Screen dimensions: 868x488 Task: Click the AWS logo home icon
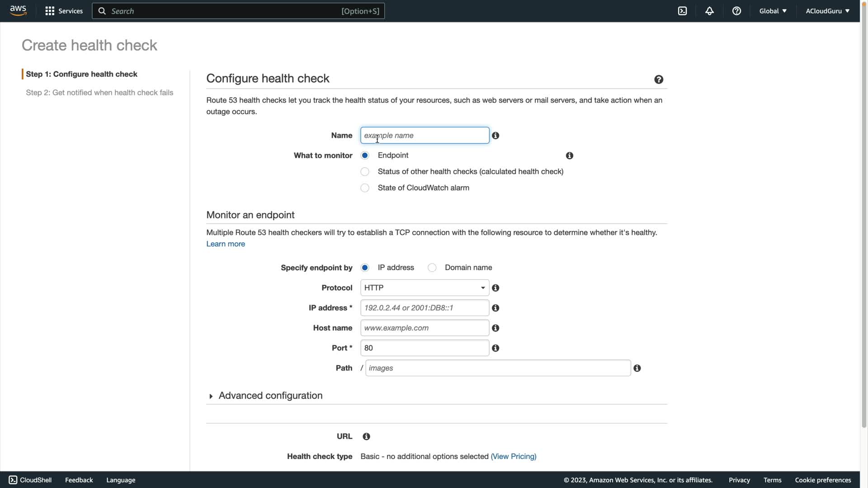point(18,11)
